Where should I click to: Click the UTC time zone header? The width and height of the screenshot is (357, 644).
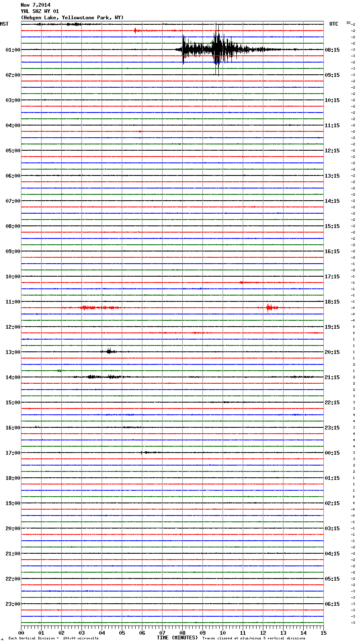click(x=334, y=24)
